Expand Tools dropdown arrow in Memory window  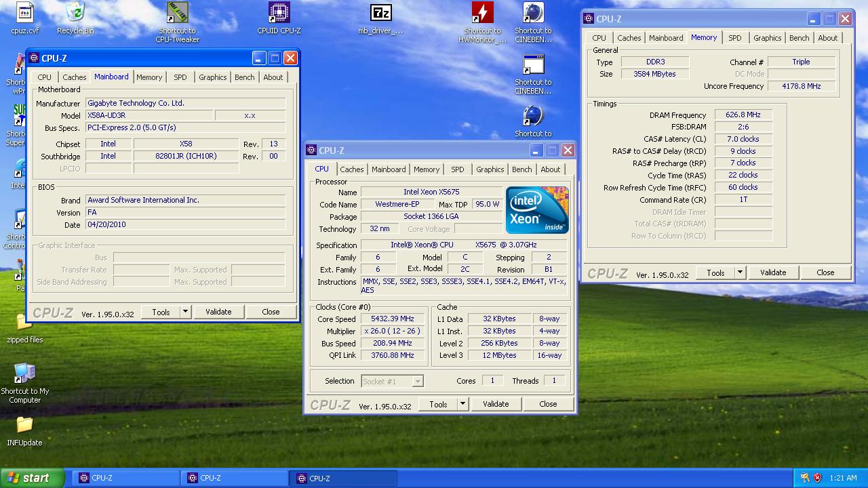[740, 272]
